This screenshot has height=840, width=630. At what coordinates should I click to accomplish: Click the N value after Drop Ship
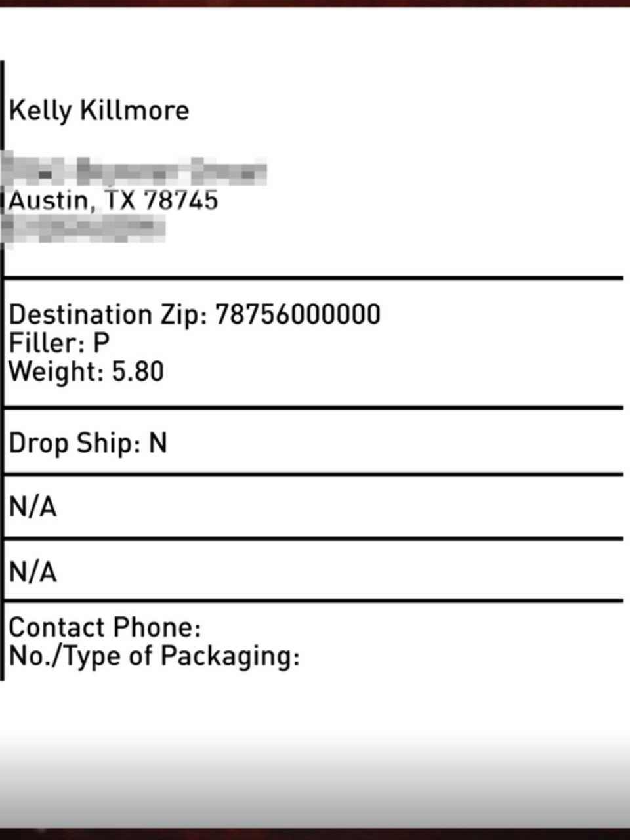[x=158, y=443]
